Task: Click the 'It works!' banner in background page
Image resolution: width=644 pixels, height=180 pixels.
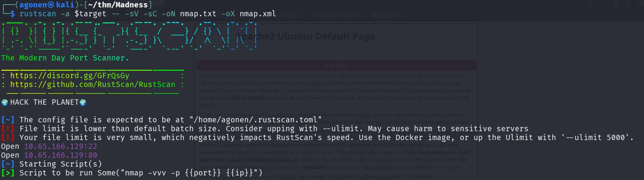Action: 336,65
